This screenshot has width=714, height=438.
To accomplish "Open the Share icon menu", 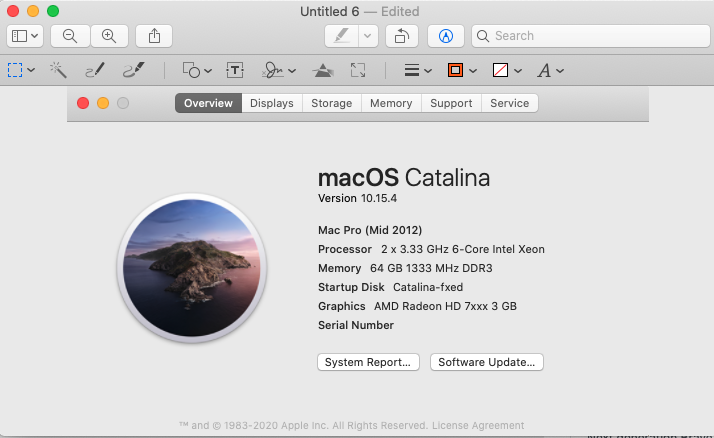I will 154,36.
